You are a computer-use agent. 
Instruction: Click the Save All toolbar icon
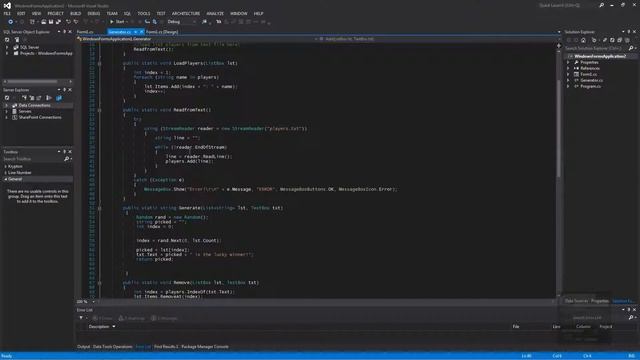(58, 22)
